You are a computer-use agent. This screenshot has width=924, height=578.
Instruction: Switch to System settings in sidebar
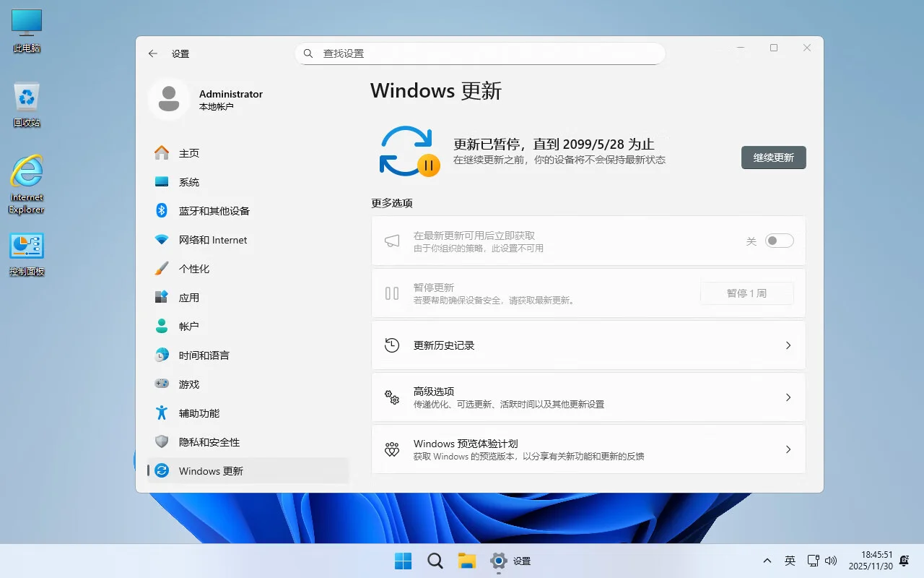pos(162,181)
